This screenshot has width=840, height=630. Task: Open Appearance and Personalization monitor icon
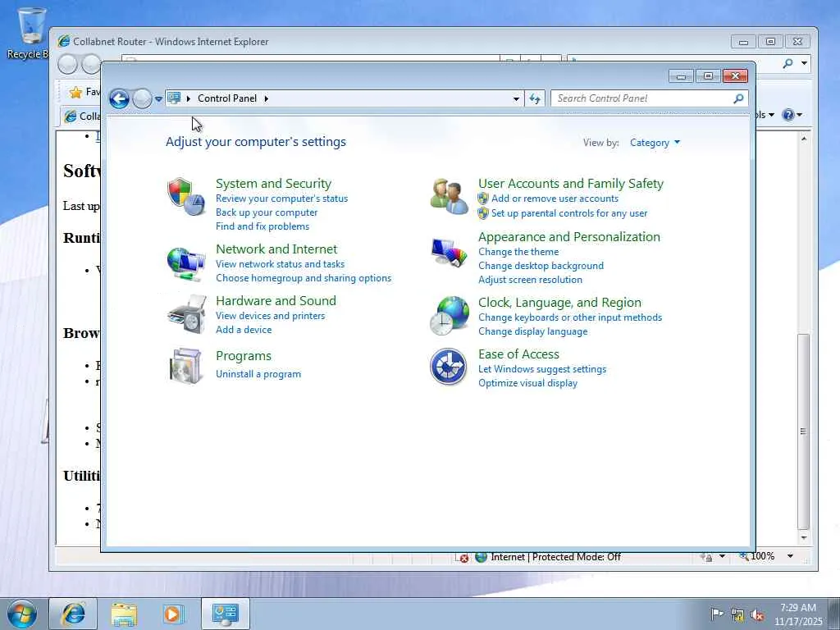[x=449, y=252]
